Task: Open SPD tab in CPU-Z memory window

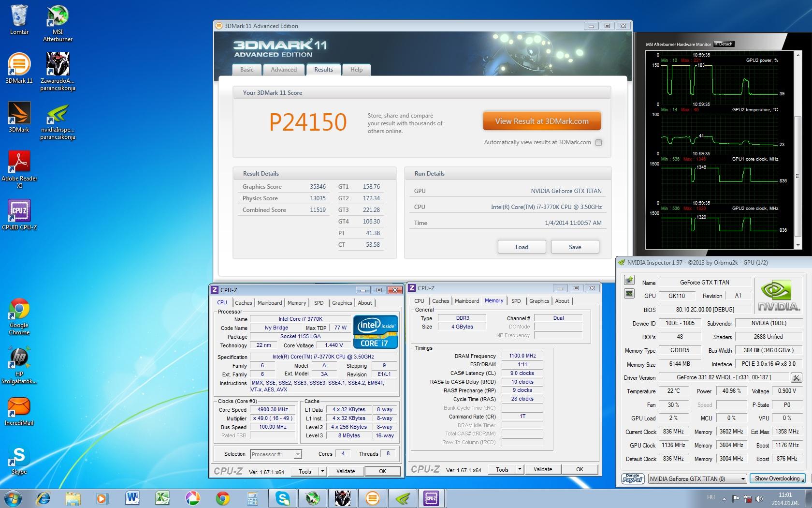Action: [516, 301]
